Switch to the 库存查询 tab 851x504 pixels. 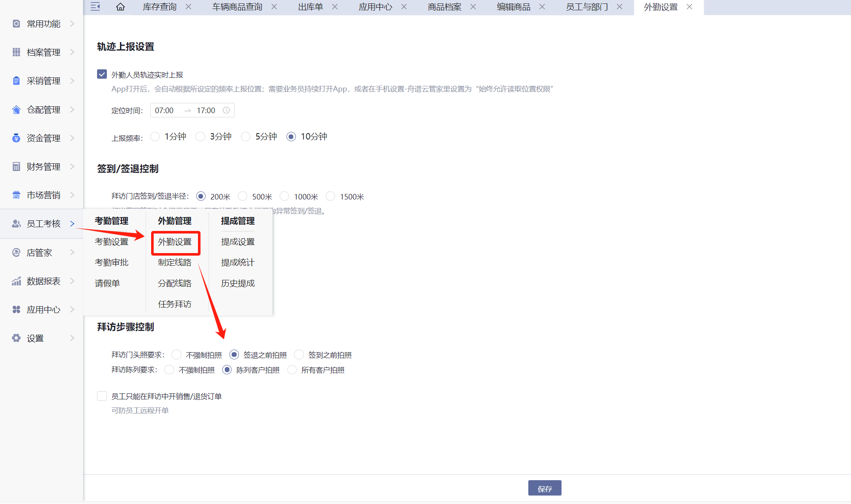(x=160, y=7)
